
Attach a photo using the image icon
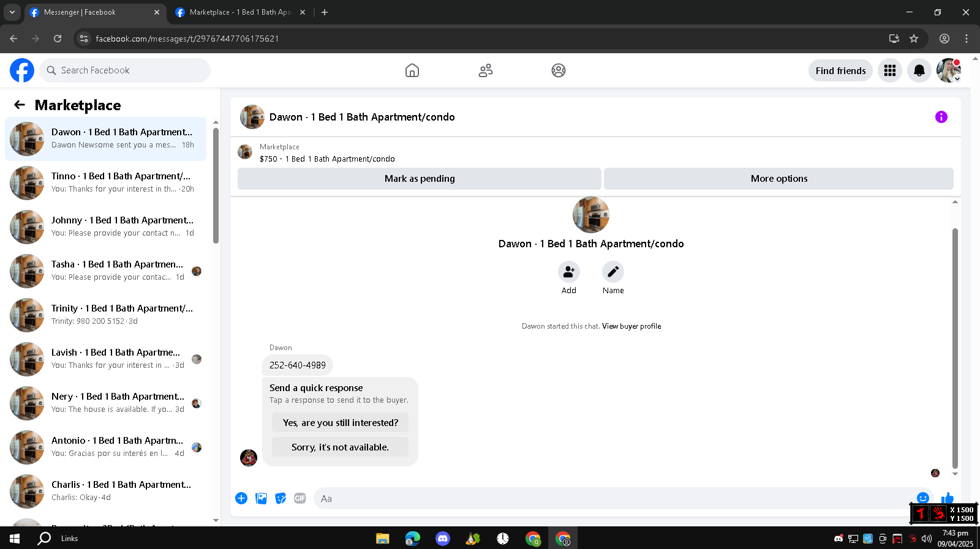click(262, 498)
